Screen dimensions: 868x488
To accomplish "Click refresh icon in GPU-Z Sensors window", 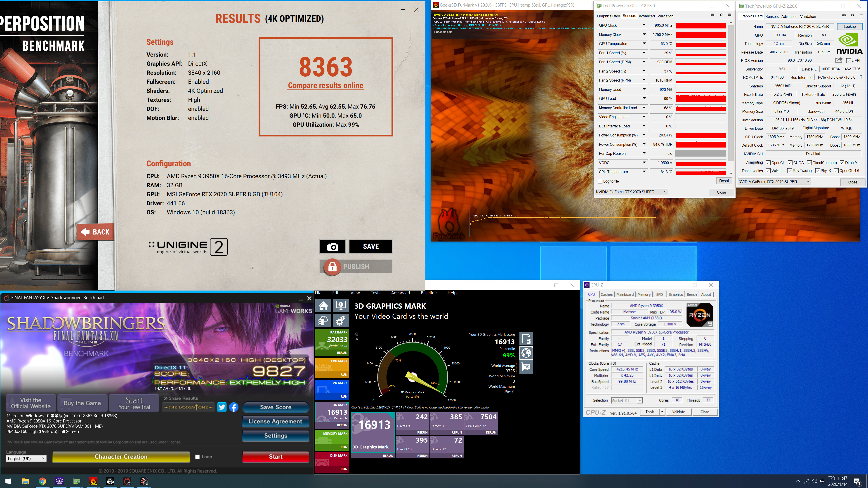I will (x=721, y=15).
